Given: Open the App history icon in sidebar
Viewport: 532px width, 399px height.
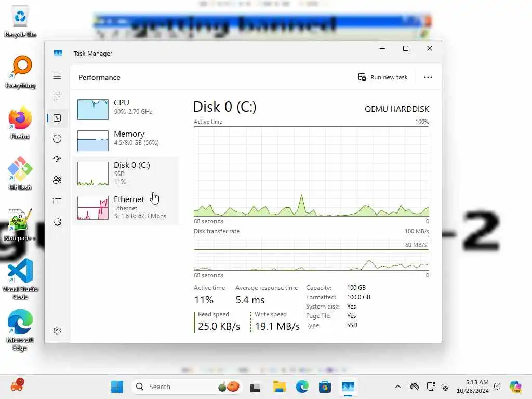Looking at the screenshot, I should click(x=57, y=138).
